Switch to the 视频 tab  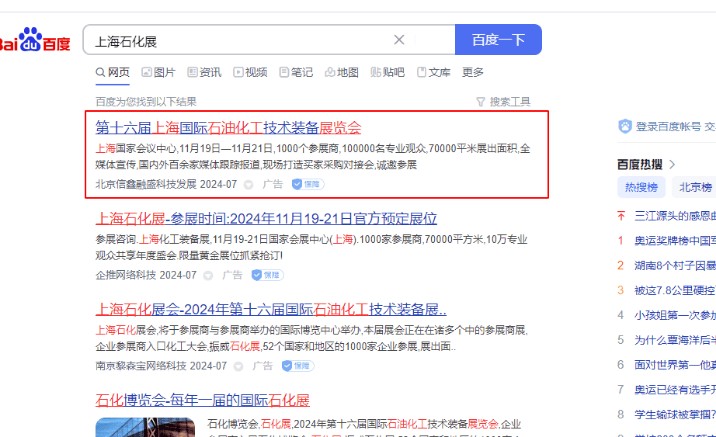pyautogui.click(x=250, y=72)
